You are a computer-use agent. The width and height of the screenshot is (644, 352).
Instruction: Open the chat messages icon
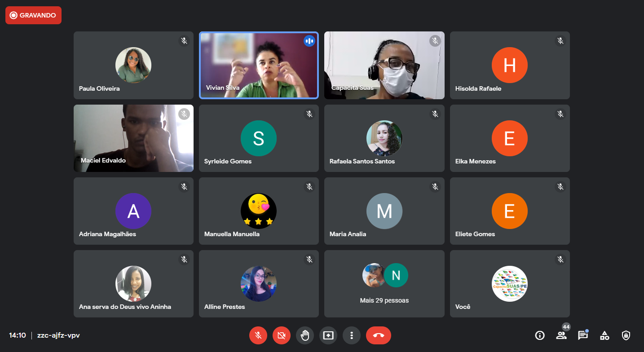[x=583, y=335]
